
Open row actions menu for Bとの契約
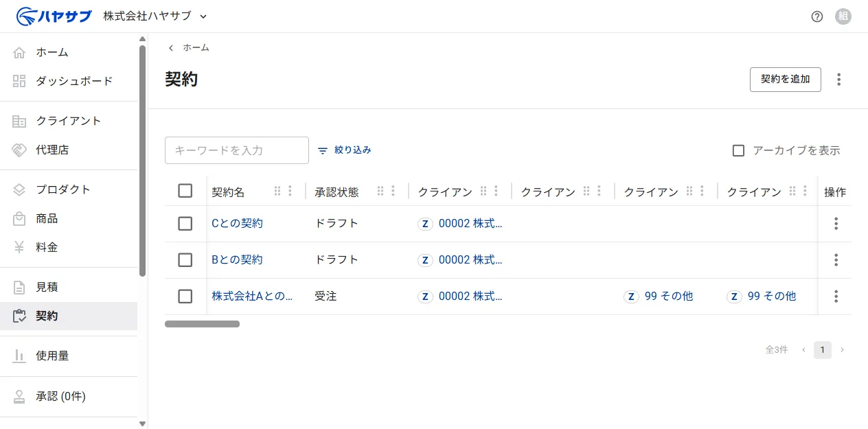(836, 260)
